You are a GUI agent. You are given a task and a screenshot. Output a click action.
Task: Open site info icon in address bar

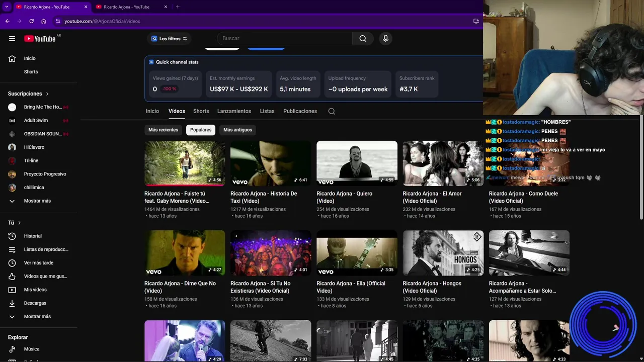coord(58,21)
